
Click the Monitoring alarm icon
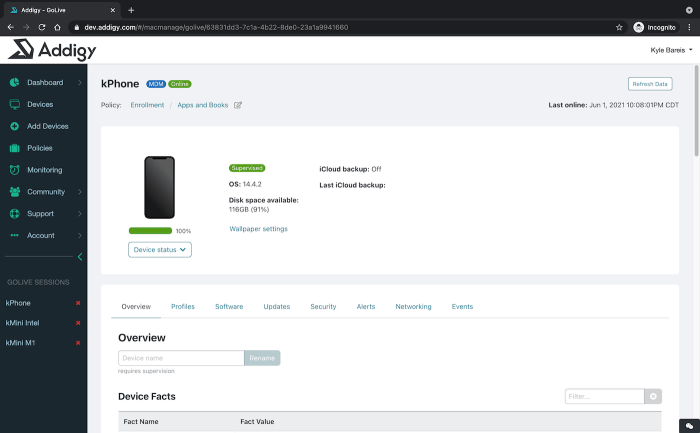[14, 170]
